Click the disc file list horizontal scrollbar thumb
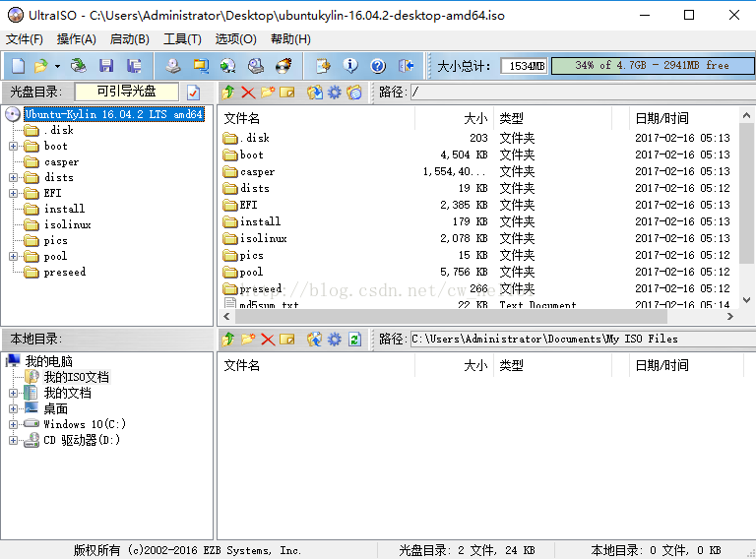 [450, 317]
